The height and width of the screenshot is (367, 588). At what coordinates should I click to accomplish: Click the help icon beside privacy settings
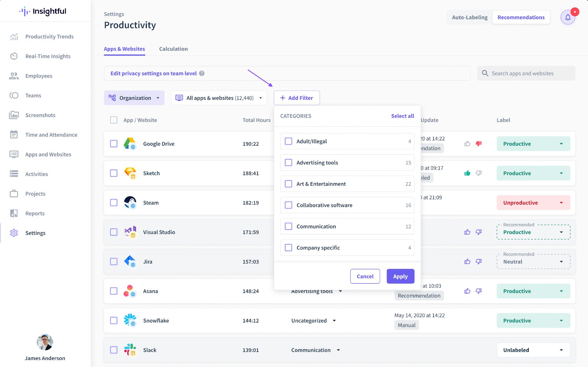(202, 73)
